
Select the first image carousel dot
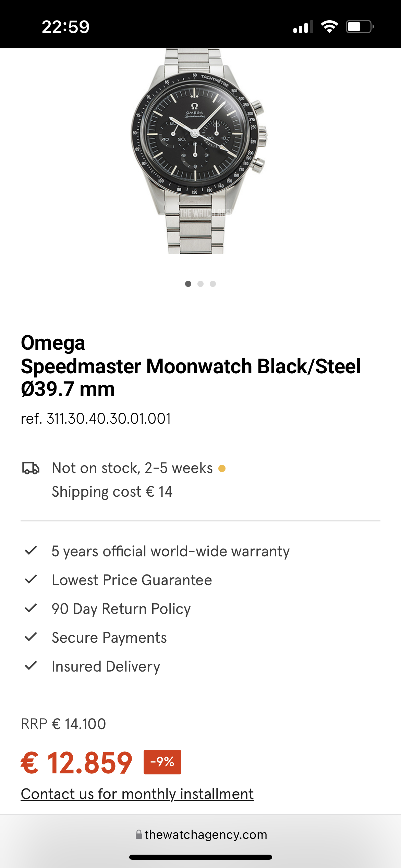(x=188, y=284)
